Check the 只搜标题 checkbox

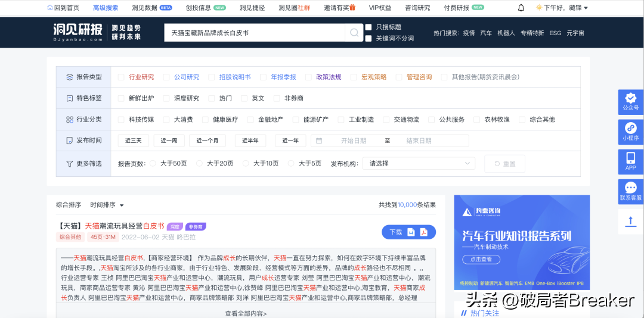coord(369,27)
